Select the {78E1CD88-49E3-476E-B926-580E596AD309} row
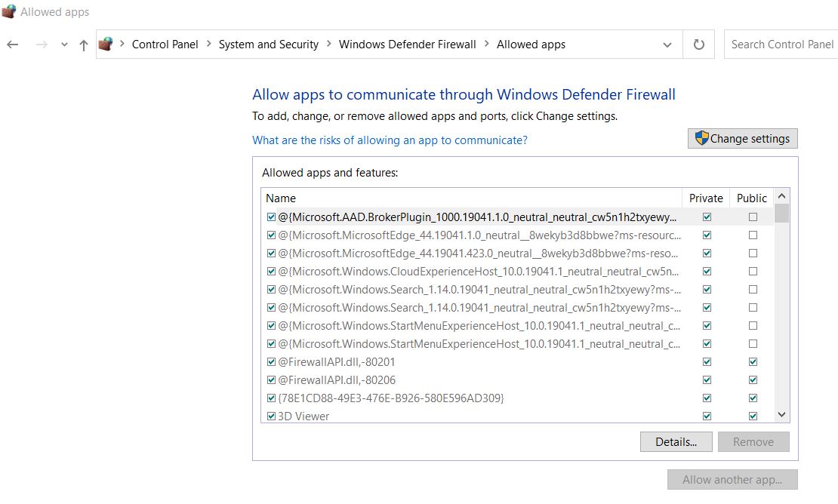Screen dimensions: 838x504 [x=517, y=398]
